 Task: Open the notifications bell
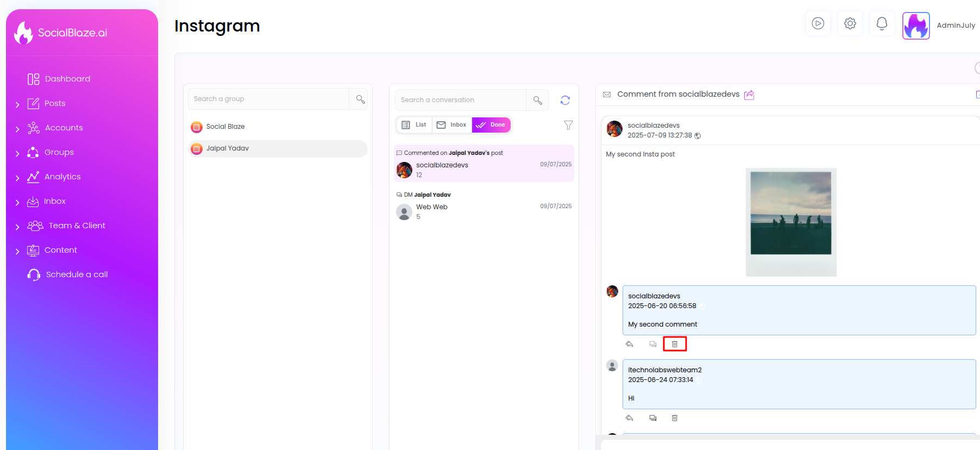point(882,23)
